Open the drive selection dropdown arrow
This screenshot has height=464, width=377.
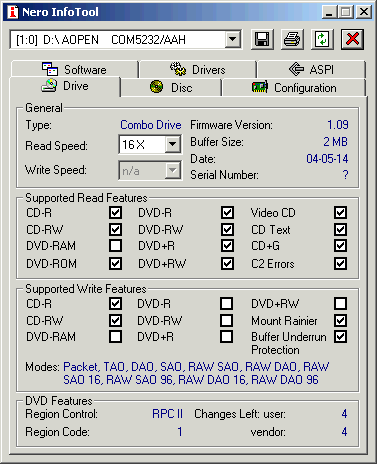tap(233, 40)
